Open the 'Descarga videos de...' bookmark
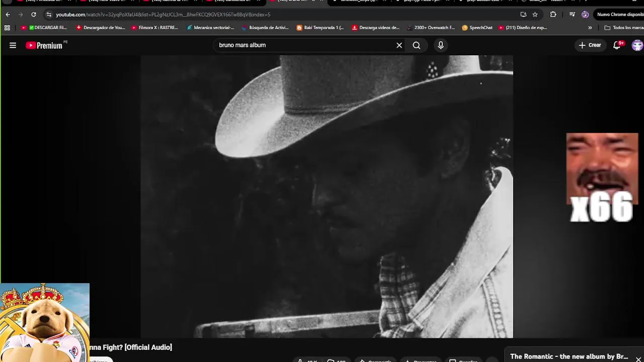 [x=375, y=28]
